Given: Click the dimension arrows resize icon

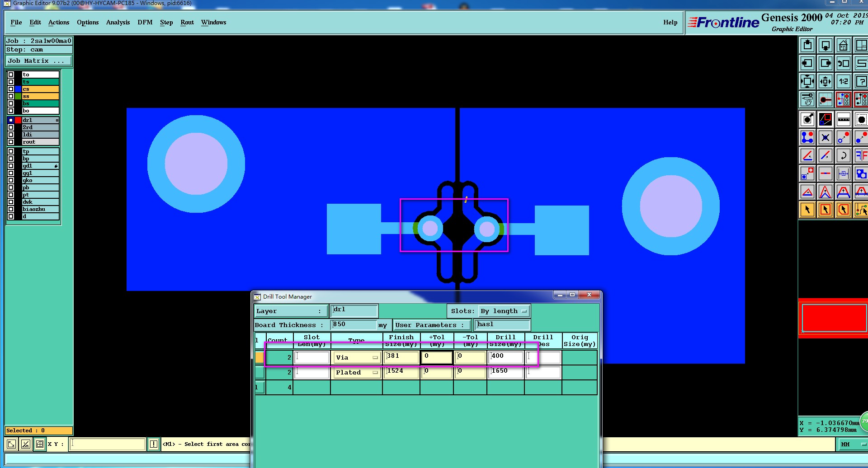Looking at the screenshot, I should [844, 173].
